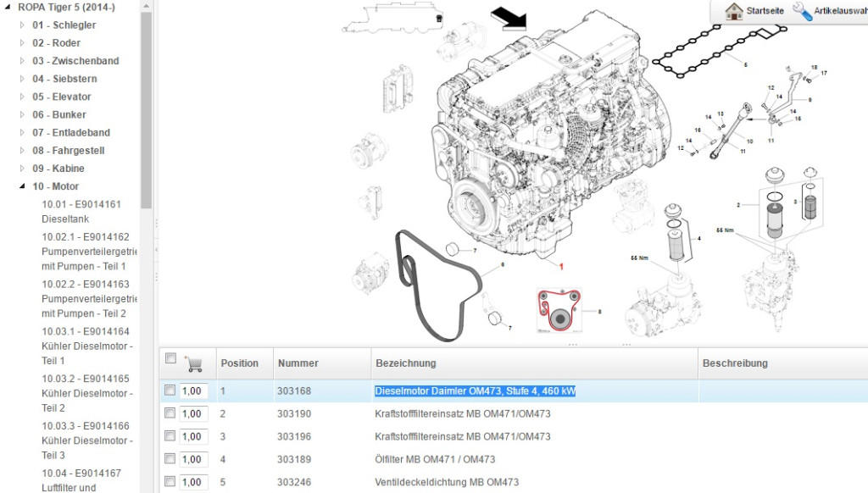Check the box for part 303168
The width and height of the screenshot is (868, 493).
170,391
